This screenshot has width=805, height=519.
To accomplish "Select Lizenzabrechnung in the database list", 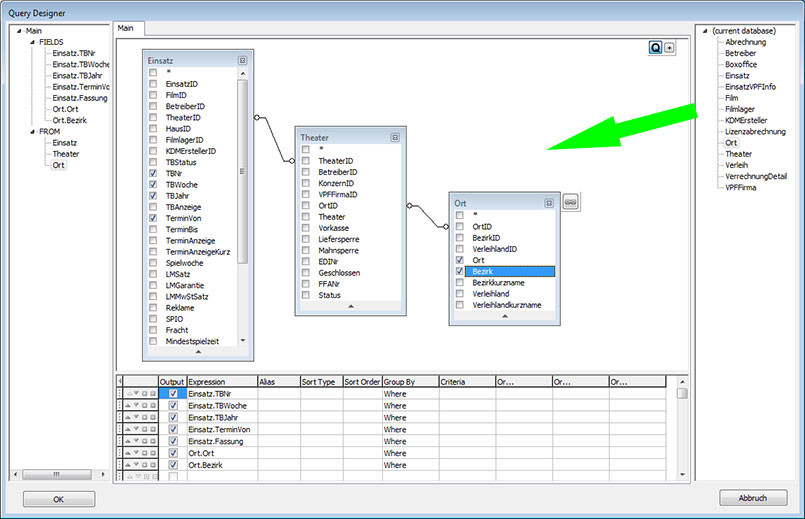I will [755, 132].
